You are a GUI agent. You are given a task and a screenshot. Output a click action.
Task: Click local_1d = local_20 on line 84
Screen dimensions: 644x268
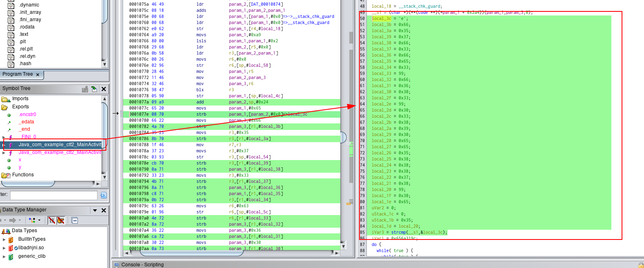[x=396, y=226]
